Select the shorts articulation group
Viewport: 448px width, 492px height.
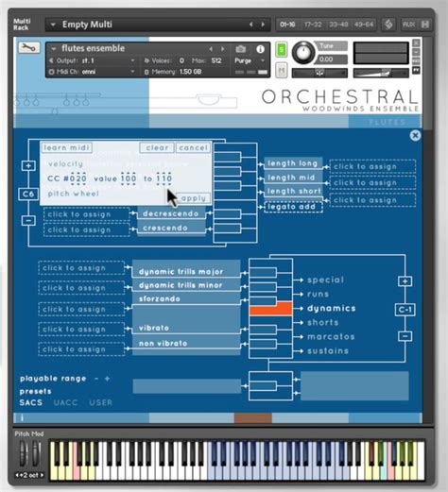[323, 322]
